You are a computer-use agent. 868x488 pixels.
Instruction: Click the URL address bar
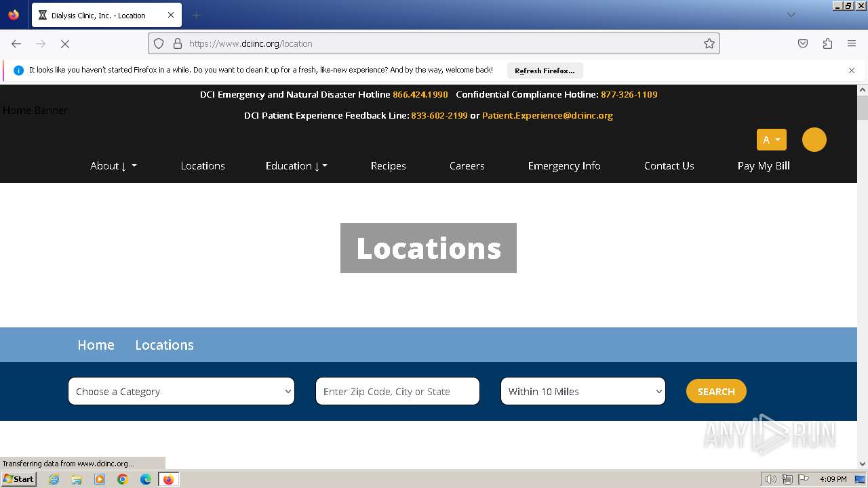(x=434, y=43)
